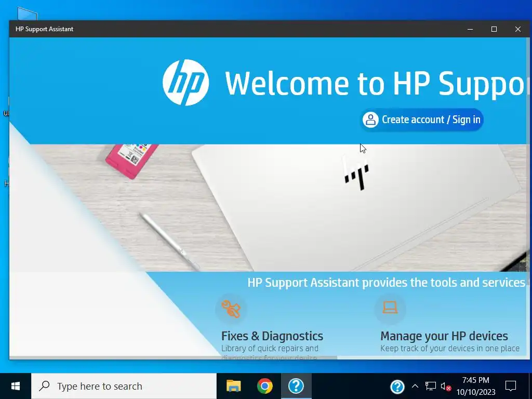
Task: Launch Google Chrome from the taskbar
Action: (264, 386)
